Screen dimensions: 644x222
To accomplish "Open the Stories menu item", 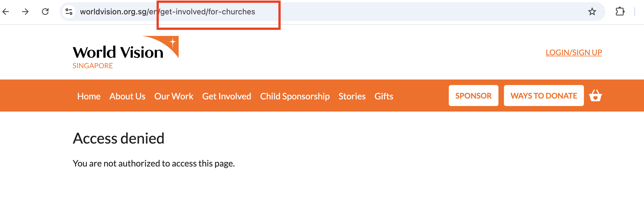I will (352, 96).
